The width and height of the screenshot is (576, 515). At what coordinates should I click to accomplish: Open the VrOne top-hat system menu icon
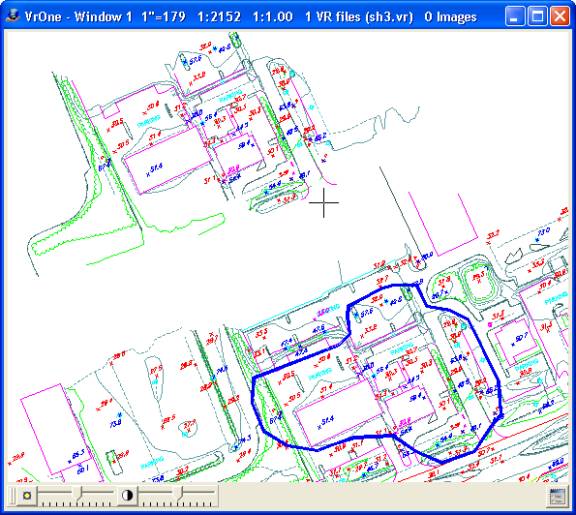coord(12,16)
